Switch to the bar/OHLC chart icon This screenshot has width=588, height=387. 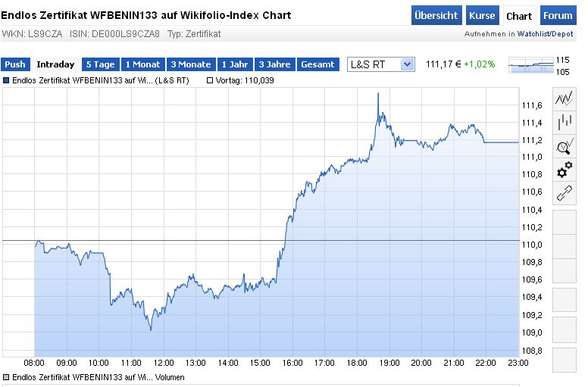565,122
